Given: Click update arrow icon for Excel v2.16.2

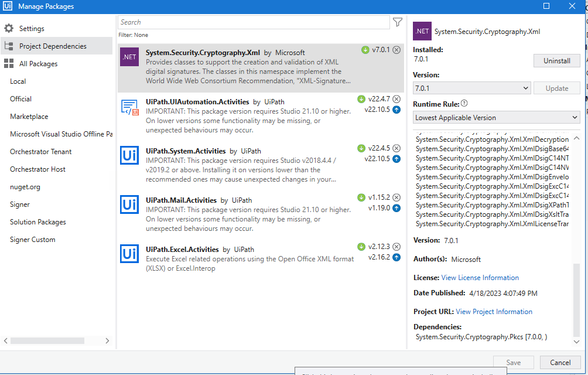Looking at the screenshot, I should [x=396, y=257].
